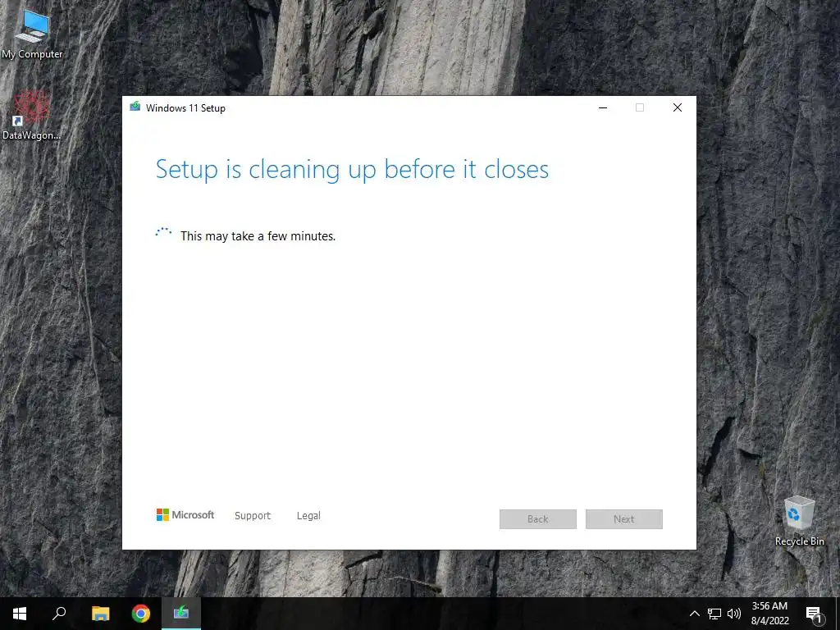The width and height of the screenshot is (840, 630).
Task: Click the spinning progress indicator dots
Action: 163,232
